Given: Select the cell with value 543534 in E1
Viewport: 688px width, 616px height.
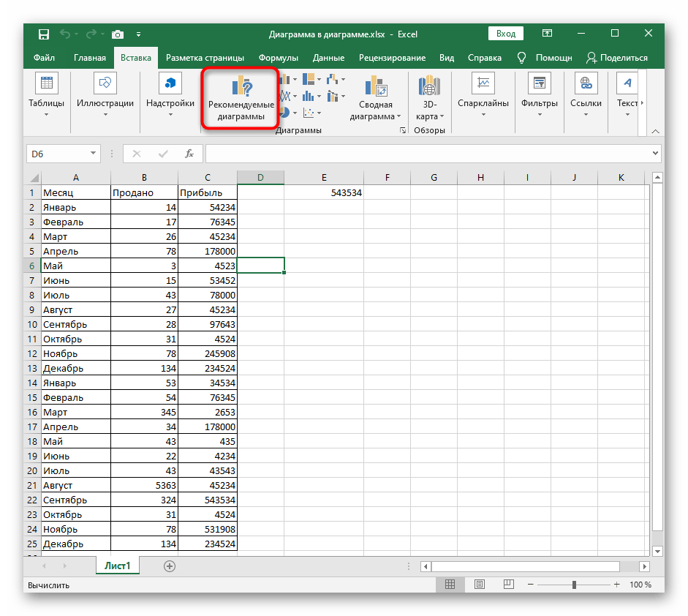Looking at the screenshot, I should pyautogui.click(x=324, y=192).
